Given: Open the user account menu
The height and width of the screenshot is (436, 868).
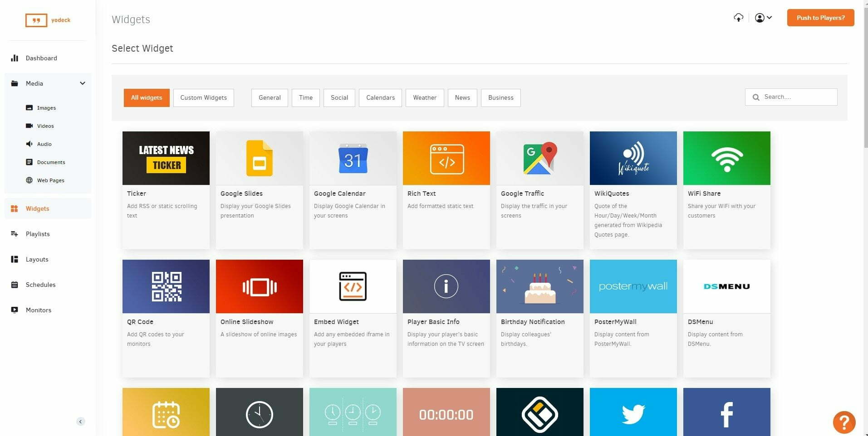Looking at the screenshot, I should point(763,18).
